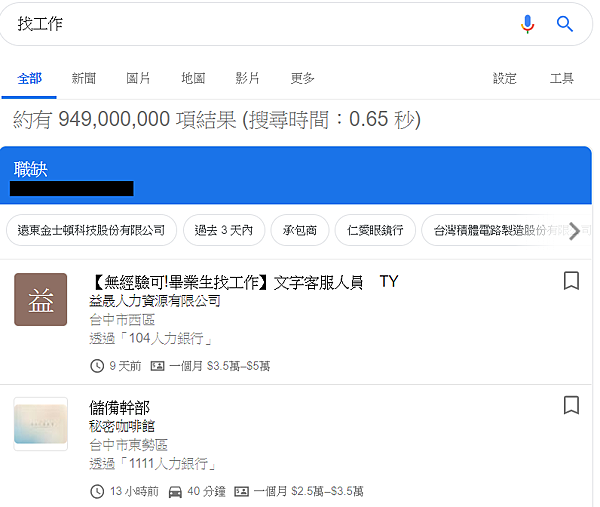Open the 職缺 jobs header
The height and width of the screenshot is (507, 600).
[31, 169]
